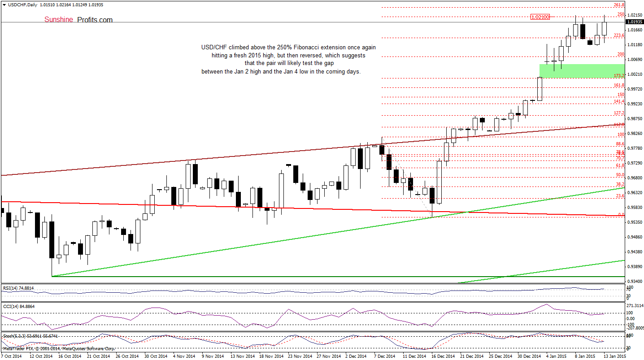Click the 13 Jan 2015 date label
The image size is (644, 360).
coord(616,356)
